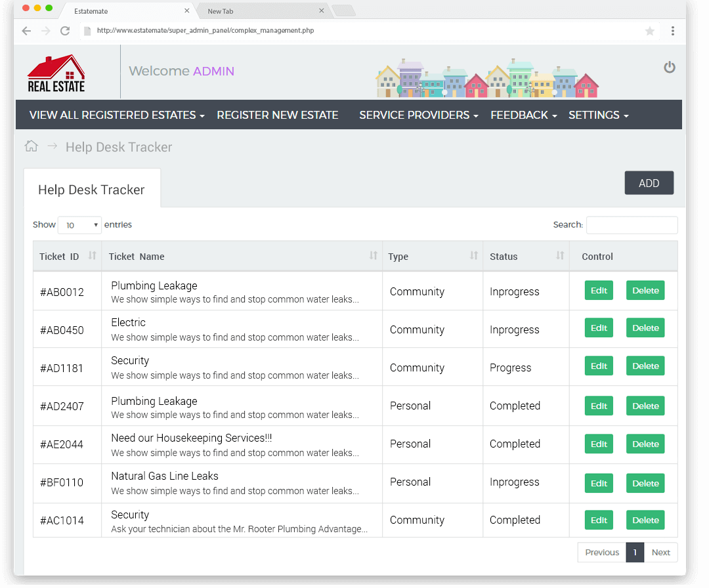Click the bookmark star icon
Viewport: 709px width, 588px height.
[x=649, y=31]
